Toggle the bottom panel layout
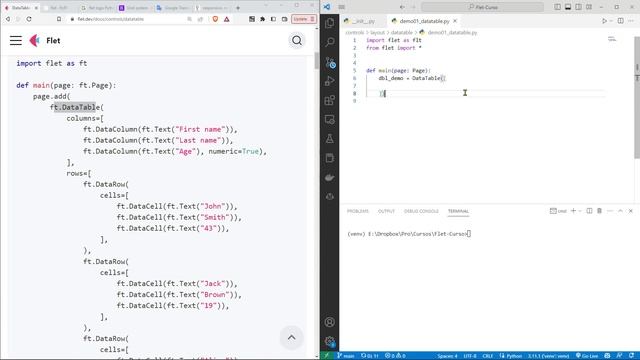The height and width of the screenshot is (360, 640). 568,7
